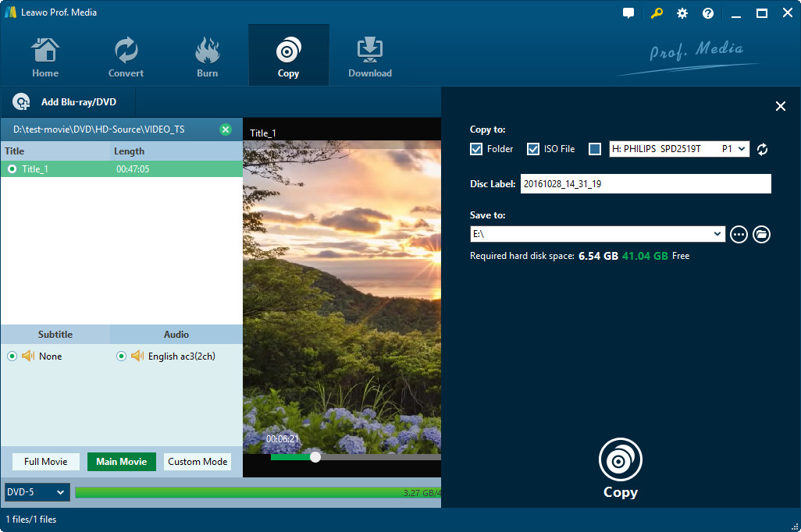This screenshot has height=532, width=801.
Task: Enable the disc drive copy checkbox
Action: [x=595, y=149]
